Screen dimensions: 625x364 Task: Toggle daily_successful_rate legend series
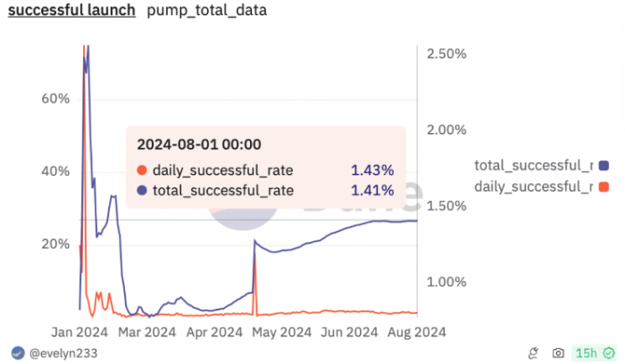pyautogui.click(x=533, y=186)
